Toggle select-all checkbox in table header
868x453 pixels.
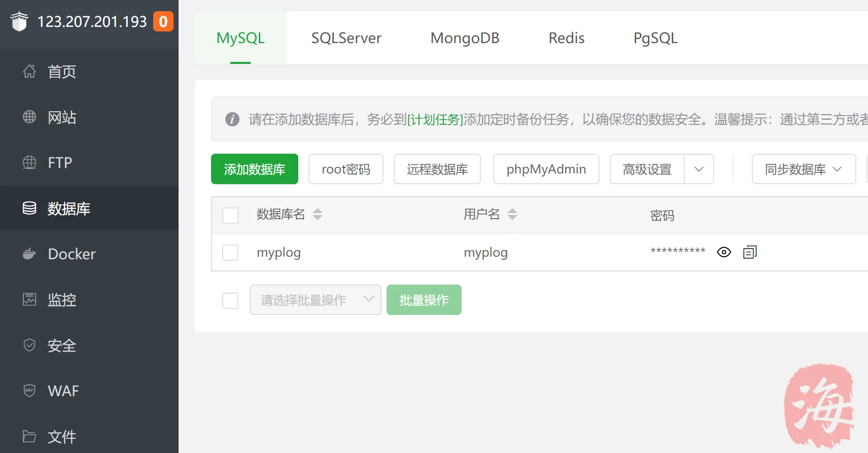(x=230, y=215)
